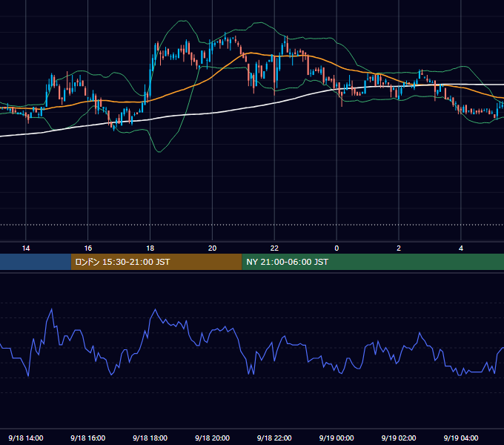Click the 20 hour label on the axis
504x445 pixels.
coord(212,248)
